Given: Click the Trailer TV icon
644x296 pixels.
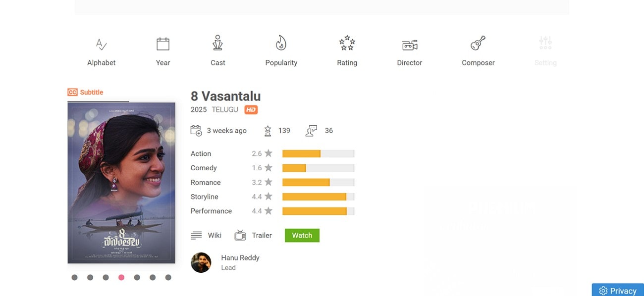Looking at the screenshot, I should 240,235.
